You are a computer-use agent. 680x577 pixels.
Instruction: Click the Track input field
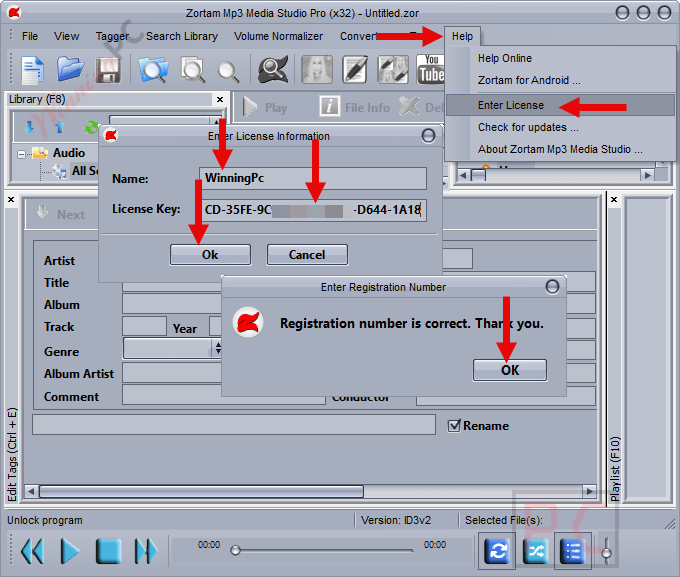click(144, 326)
